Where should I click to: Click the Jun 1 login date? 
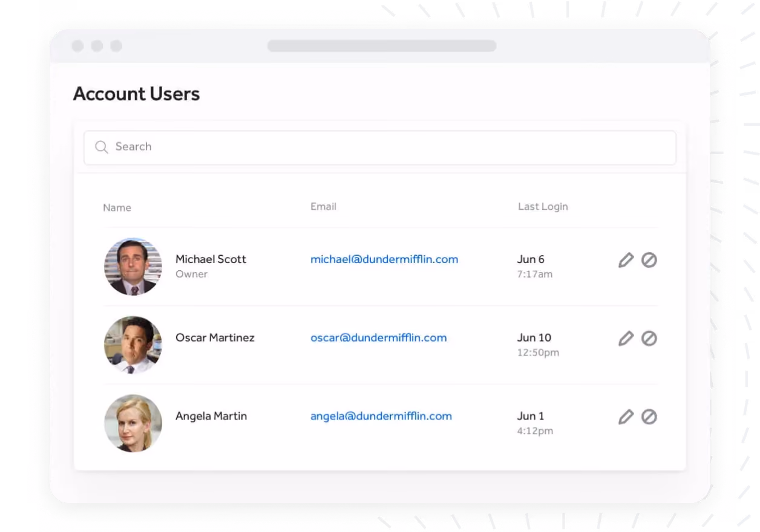tap(531, 416)
